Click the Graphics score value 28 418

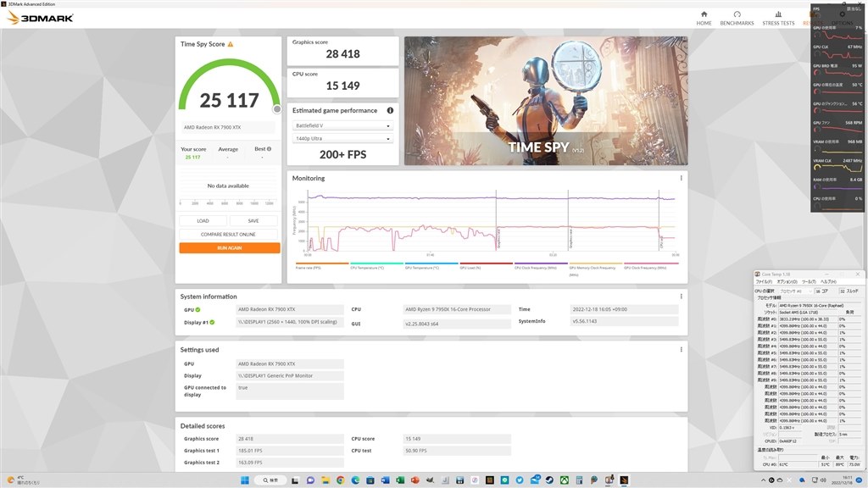[342, 54]
